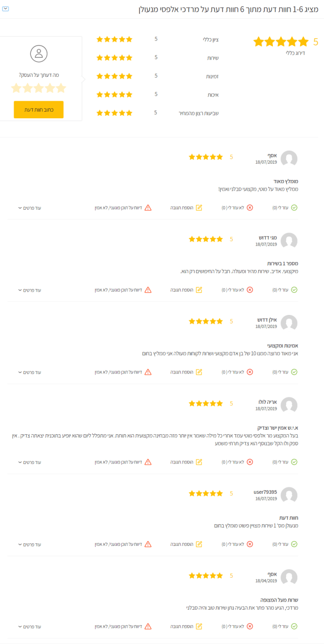Open the dropdown arrow in the page header
This screenshot has width=324, height=644.
coord(6,9)
